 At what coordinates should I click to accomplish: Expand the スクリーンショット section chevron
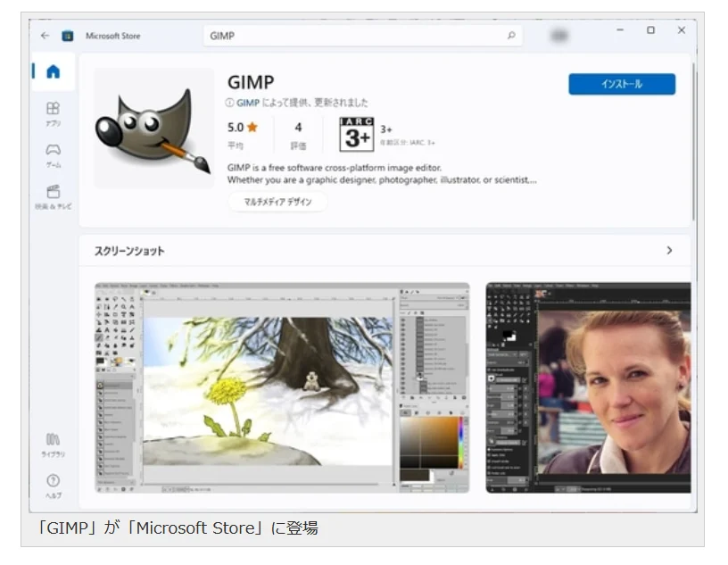point(670,251)
